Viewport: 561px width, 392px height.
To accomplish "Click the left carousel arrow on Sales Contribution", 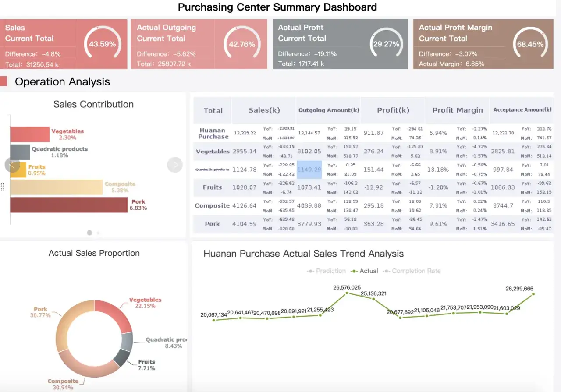I will pyautogui.click(x=12, y=165).
